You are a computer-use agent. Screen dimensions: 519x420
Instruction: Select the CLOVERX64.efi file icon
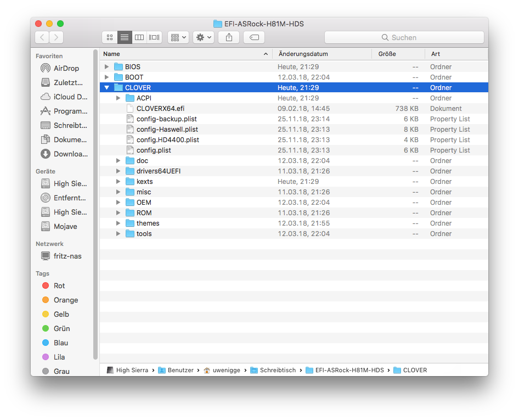point(130,109)
